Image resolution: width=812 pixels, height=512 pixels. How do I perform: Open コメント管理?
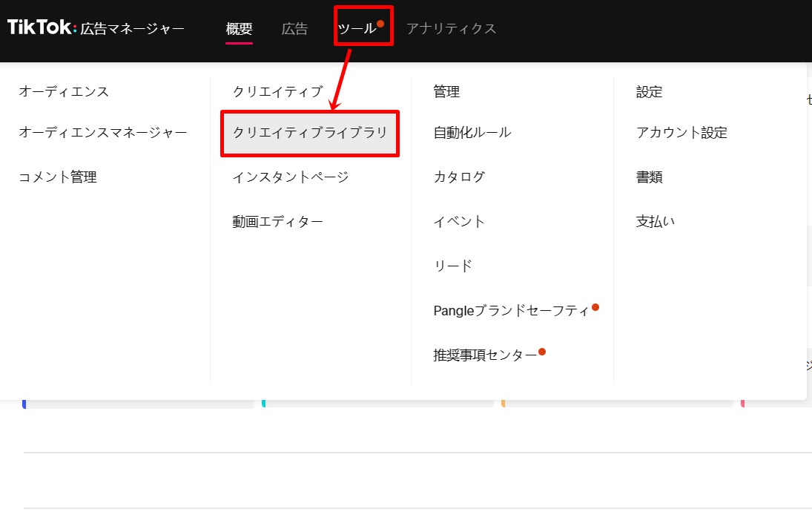click(58, 177)
